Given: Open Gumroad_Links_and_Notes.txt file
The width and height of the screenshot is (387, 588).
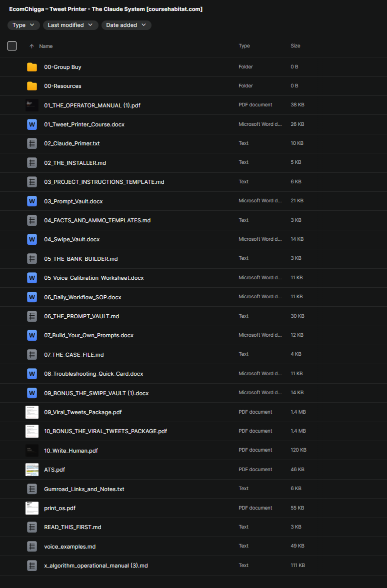Looking at the screenshot, I should point(84,489).
